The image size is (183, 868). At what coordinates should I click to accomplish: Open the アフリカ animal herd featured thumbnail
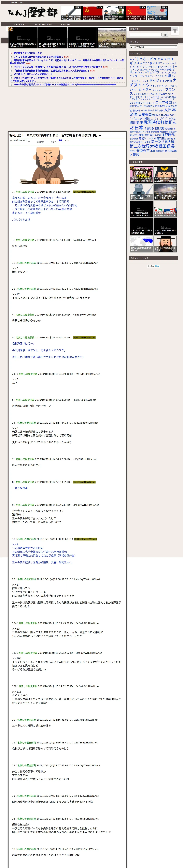(x=112, y=38)
